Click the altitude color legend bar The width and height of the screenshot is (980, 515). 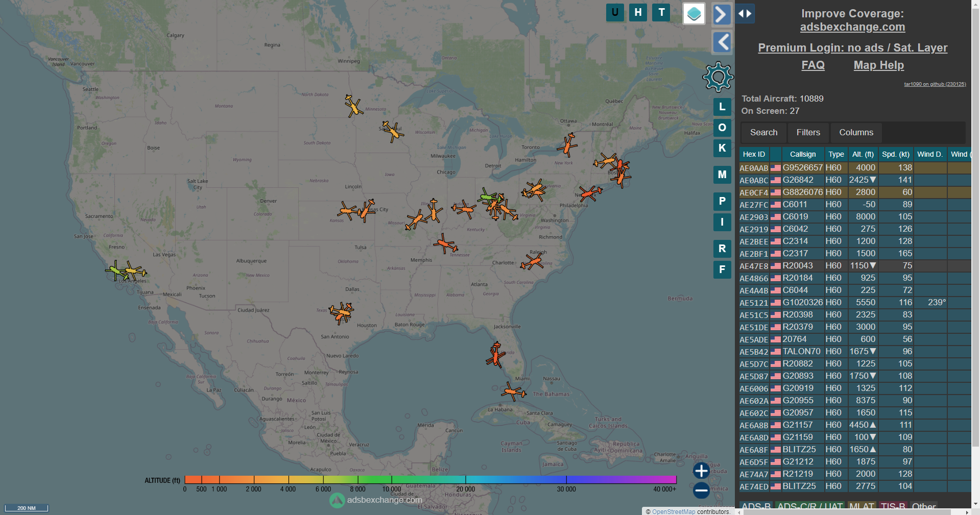430,479
